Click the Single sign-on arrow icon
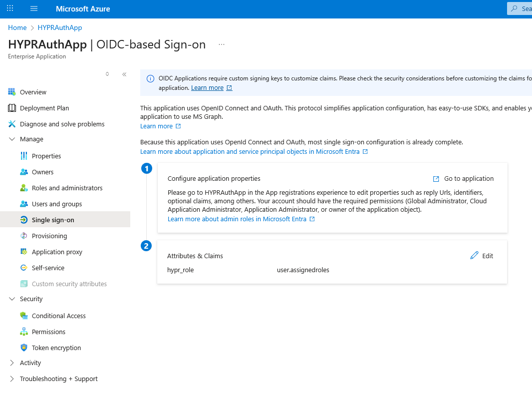This screenshot has width=532, height=419. (x=24, y=220)
